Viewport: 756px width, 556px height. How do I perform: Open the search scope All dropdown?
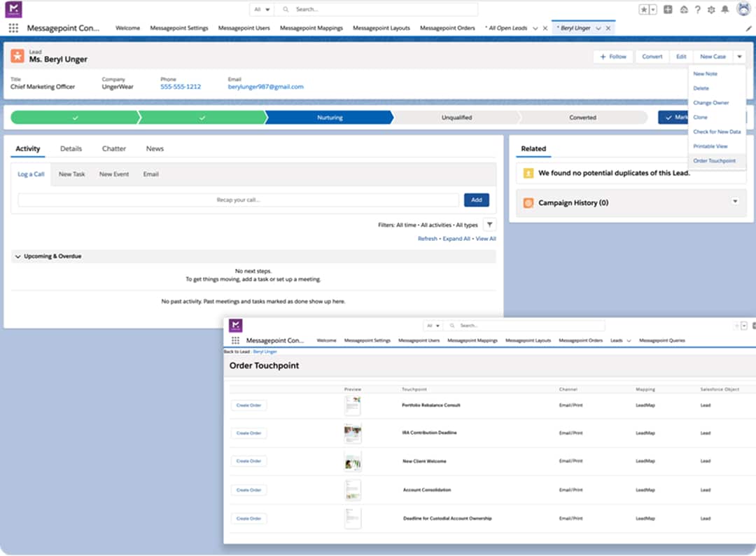tap(262, 9)
